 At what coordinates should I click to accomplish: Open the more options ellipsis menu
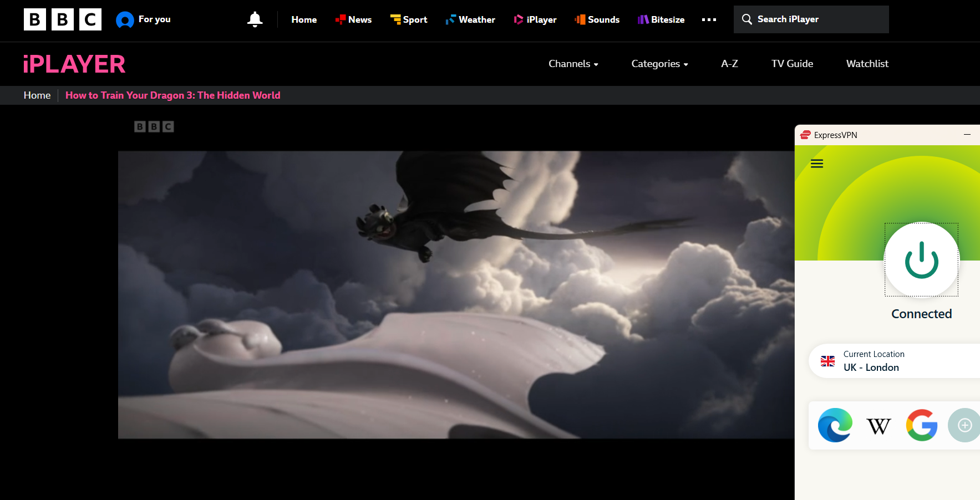coord(708,19)
